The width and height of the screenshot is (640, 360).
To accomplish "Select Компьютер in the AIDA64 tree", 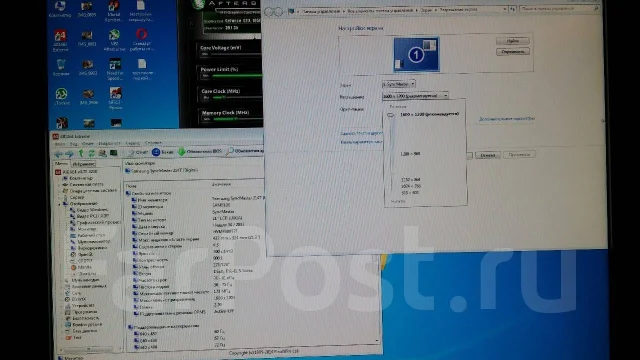I will tap(78, 178).
